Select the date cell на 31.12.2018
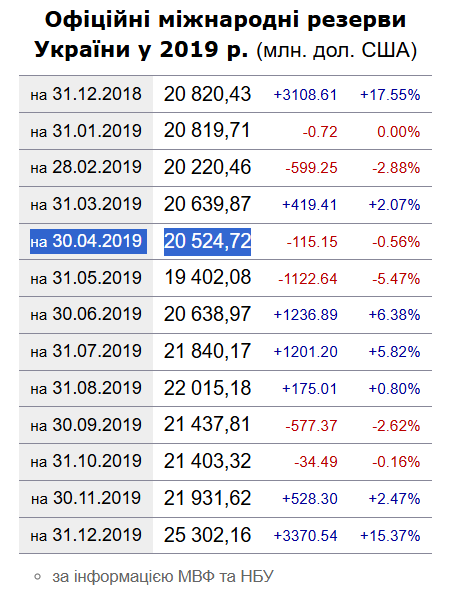Screen dimensions: 452x592 (86, 94)
